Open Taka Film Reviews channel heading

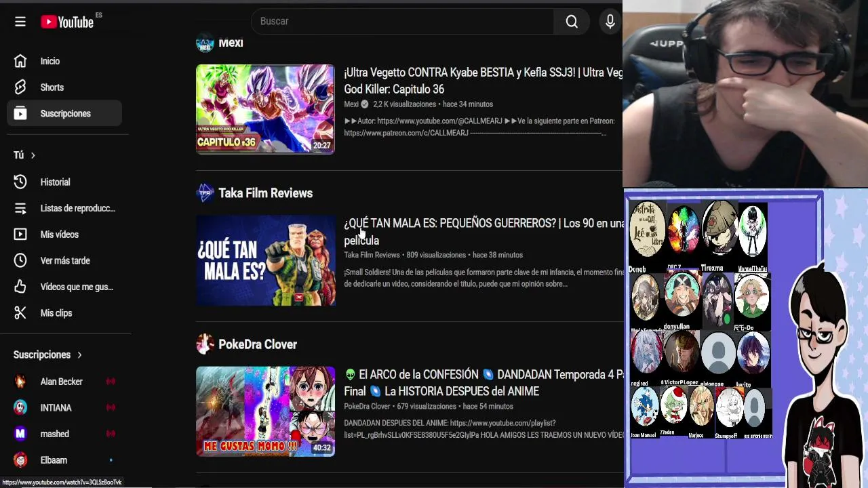point(265,193)
